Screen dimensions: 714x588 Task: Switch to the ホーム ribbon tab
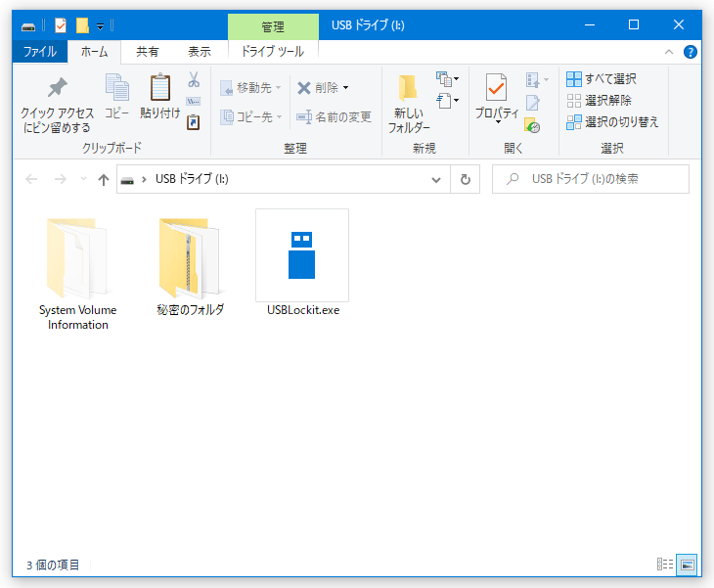click(94, 52)
